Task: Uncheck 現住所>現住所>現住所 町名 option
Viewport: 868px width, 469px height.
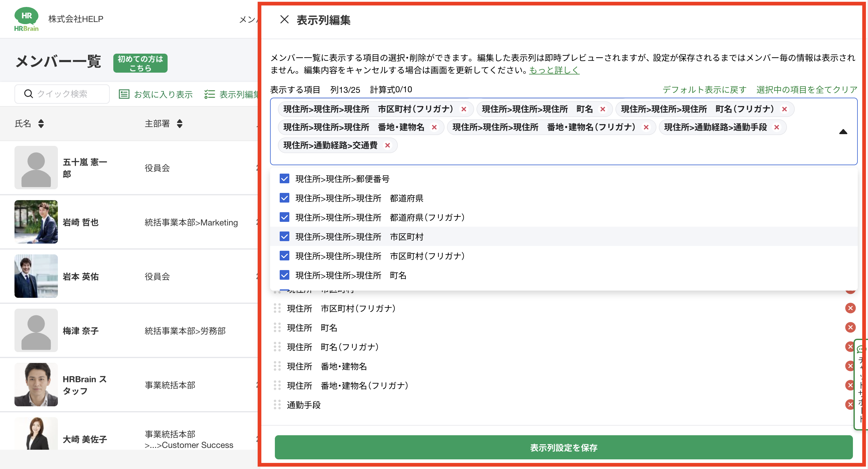Action: [285, 275]
